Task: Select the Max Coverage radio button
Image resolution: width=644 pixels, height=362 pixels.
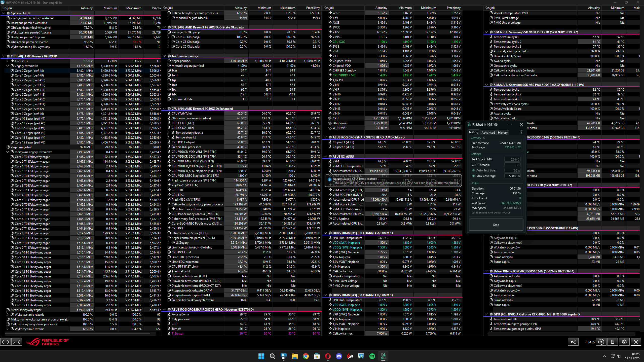Action: click(x=473, y=176)
